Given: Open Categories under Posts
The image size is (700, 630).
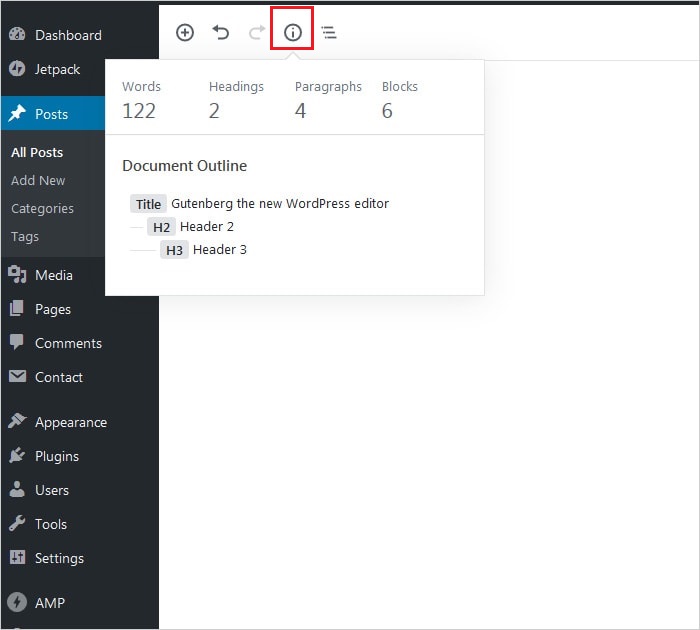Looking at the screenshot, I should point(42,208).
